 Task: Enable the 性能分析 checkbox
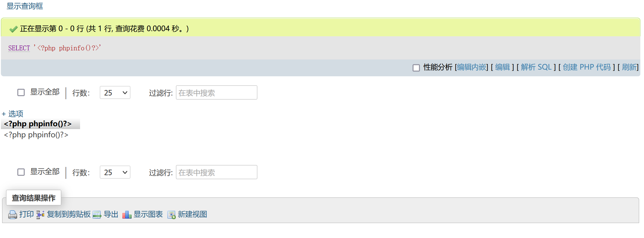click(416, 67)
